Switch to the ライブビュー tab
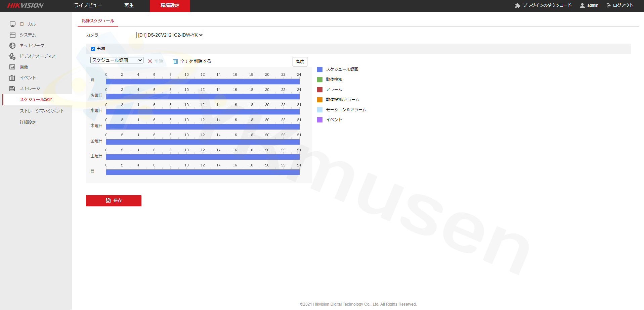This screenshot has width=644, height=310. coord(88,6)
